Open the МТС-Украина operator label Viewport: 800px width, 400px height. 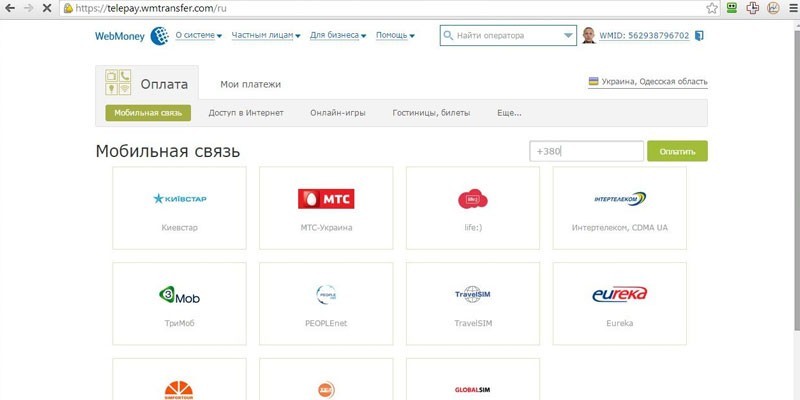[x=326, y=228]
